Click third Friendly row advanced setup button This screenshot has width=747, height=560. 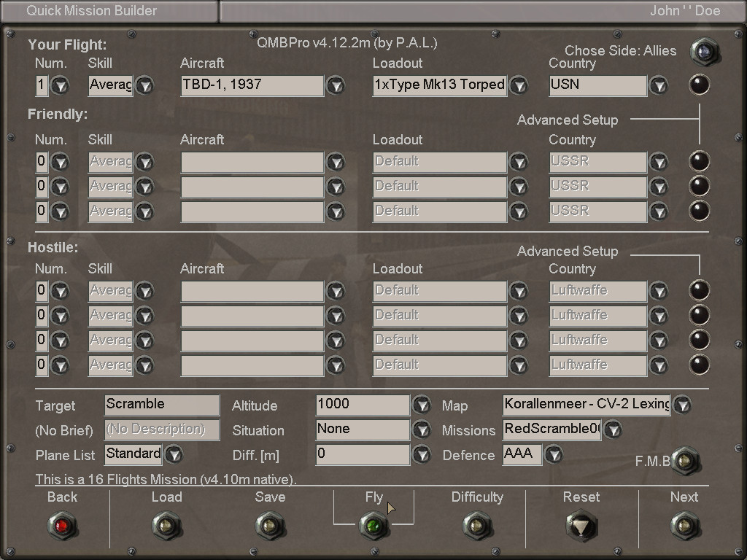[699, 211]
